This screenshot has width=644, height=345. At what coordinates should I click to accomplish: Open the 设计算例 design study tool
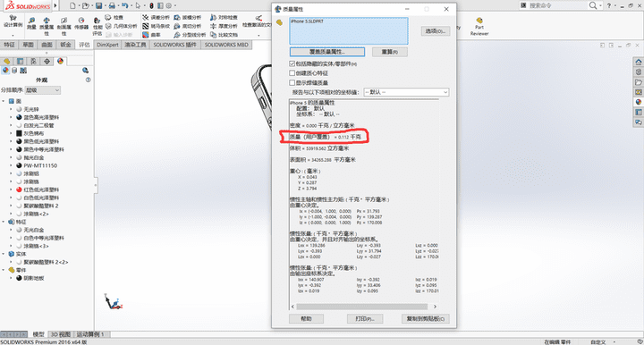13,21
